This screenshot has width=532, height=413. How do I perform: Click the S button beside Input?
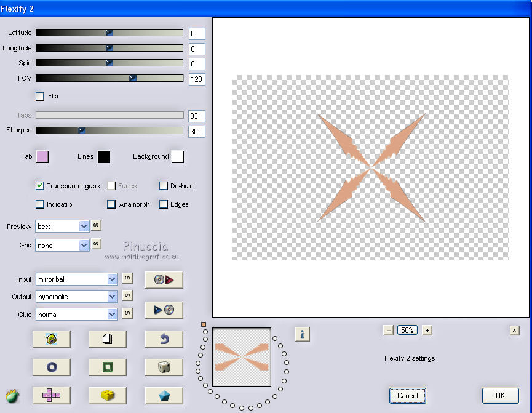(x=127, y=278)
